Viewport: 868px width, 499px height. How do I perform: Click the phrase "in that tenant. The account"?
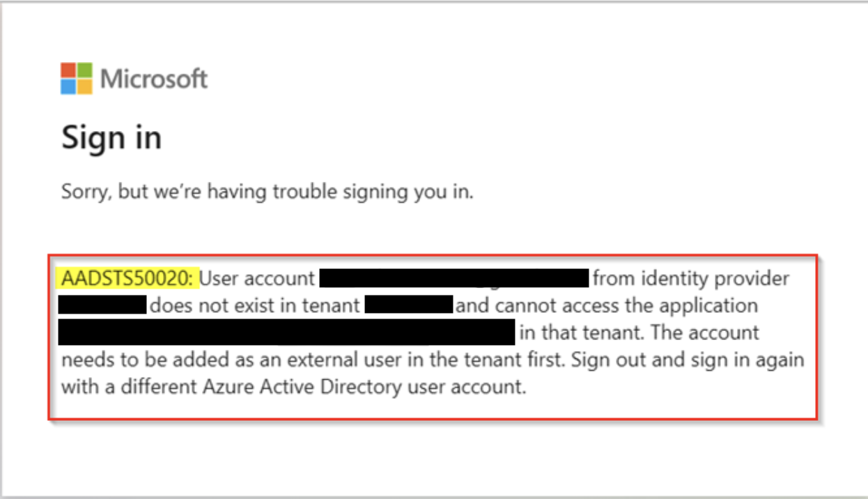[x=639, y=332]
